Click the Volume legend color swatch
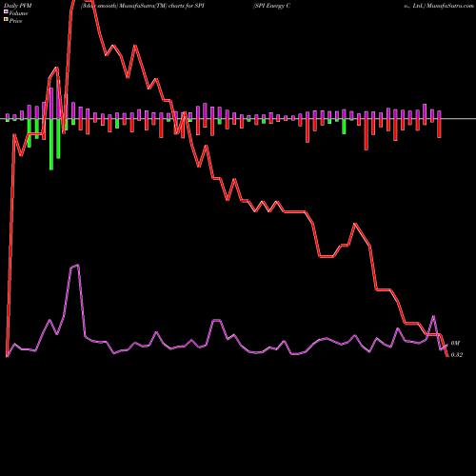476x476 pixels. (6, 12)
